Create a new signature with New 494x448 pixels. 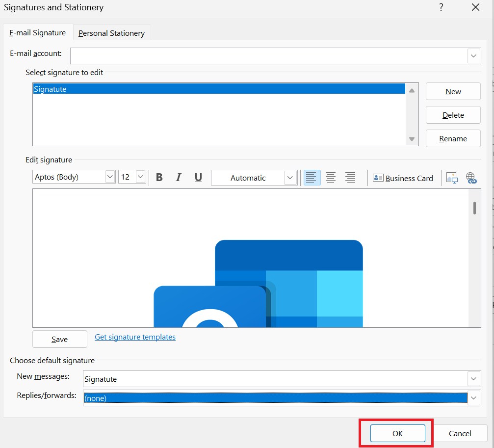pyautogui.click(x=453, y=91)
